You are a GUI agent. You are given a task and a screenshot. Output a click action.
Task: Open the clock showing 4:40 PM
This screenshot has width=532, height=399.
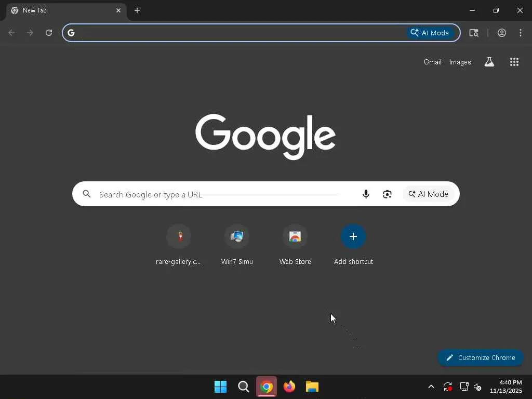(506, 387)
